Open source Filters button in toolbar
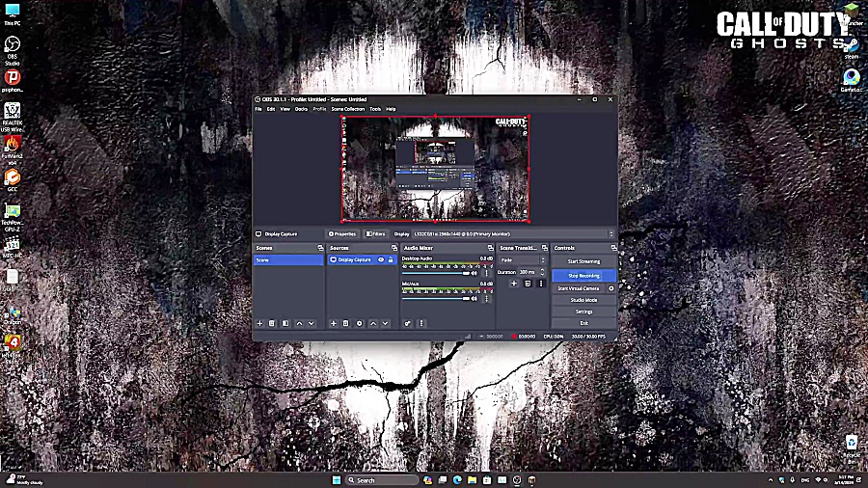 click(375, 234)
